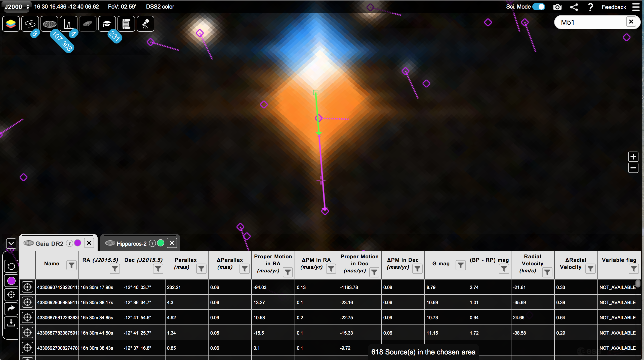Click the table vertical scrollbar thumb
The width and height of the screenshot is (644, 360).
point(638,283)
